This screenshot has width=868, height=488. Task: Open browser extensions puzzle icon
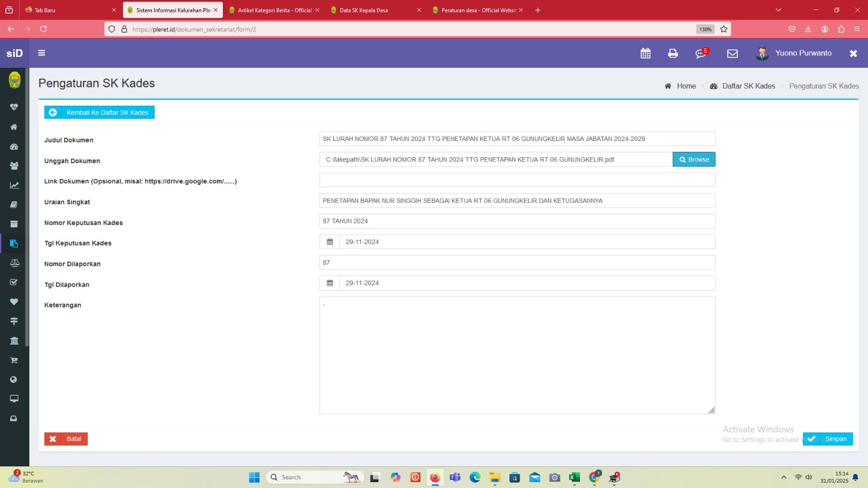click(841, 29)
